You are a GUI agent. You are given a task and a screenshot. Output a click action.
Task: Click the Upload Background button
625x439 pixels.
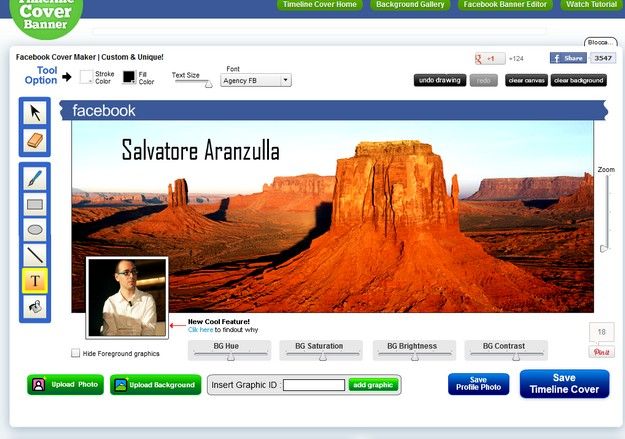coord(155,385)
